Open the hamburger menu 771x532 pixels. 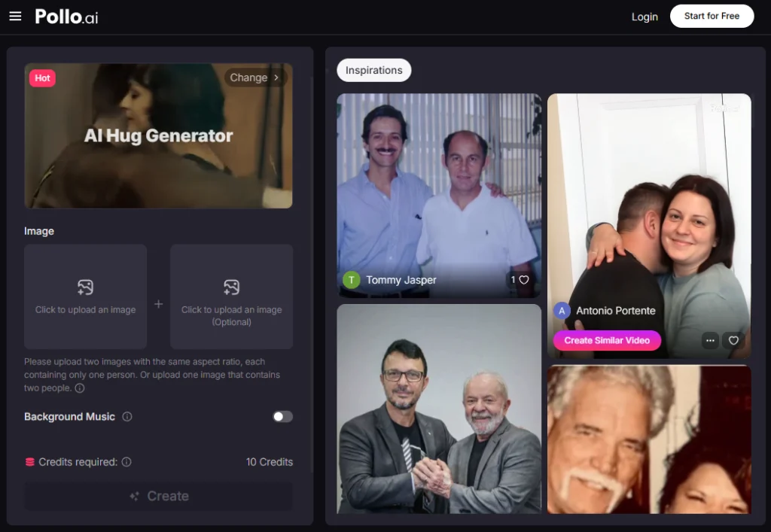pyautogui.click(x=15, y=16)
